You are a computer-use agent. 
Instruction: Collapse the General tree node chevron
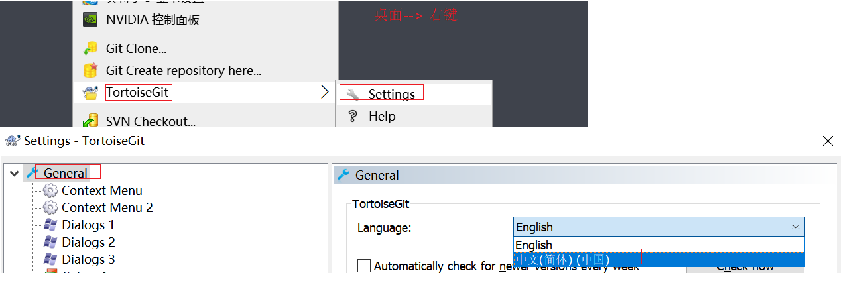click(15, 173)
